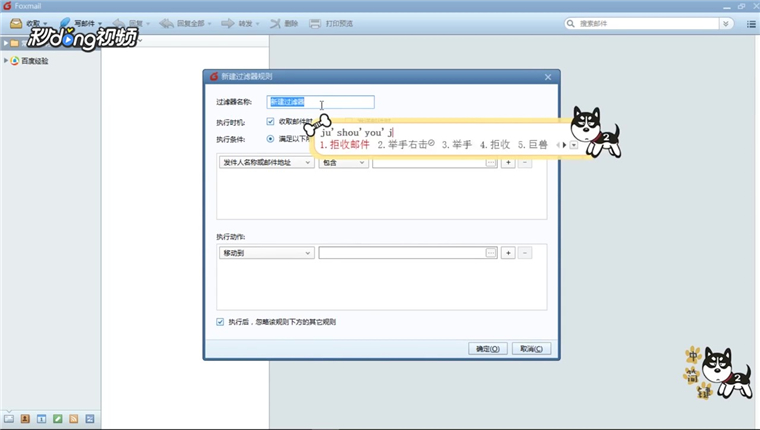Add a condition row with plus button
This screenshot has width=760, height=430.
(508, 163)
